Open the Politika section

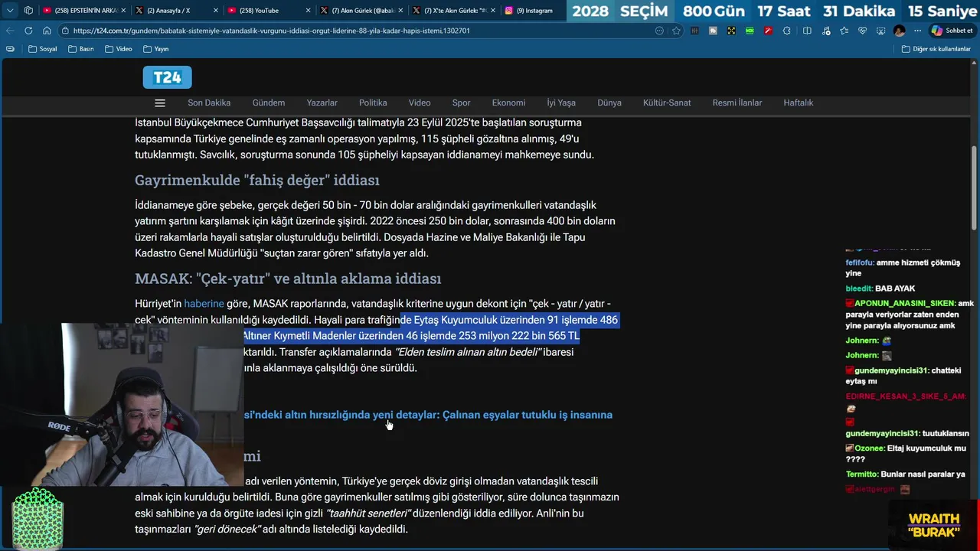373,103
